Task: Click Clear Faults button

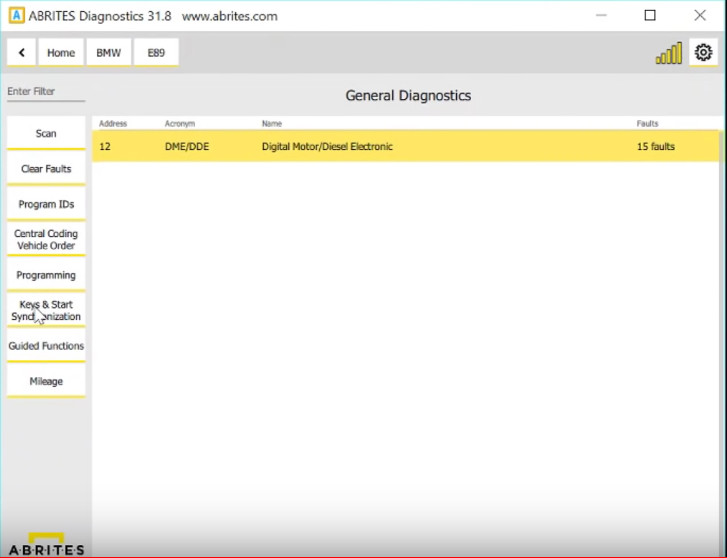Action: click(x=46, y=169)
